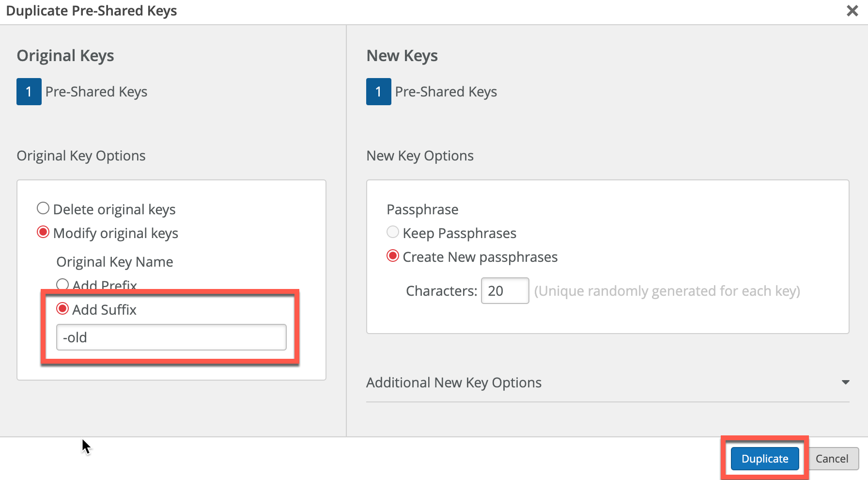This screenshot has height=480, width=868.
Task: Focus the Characters count input field
Action: coord(505,291)
